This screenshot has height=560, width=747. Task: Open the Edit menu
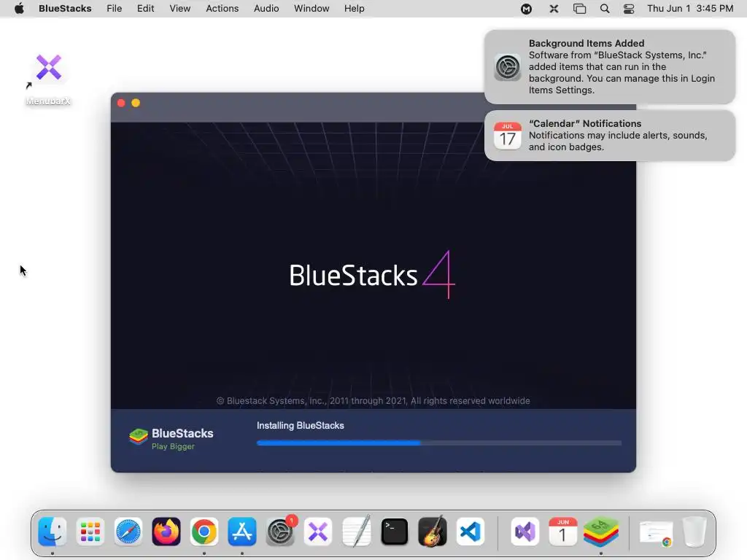coord(145,9)
